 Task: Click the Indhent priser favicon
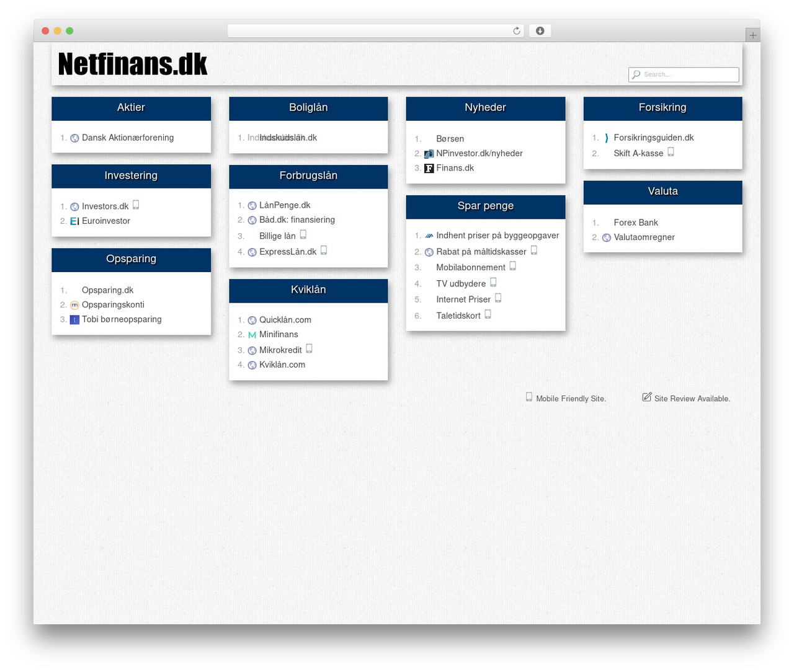(x=429, y=236)
